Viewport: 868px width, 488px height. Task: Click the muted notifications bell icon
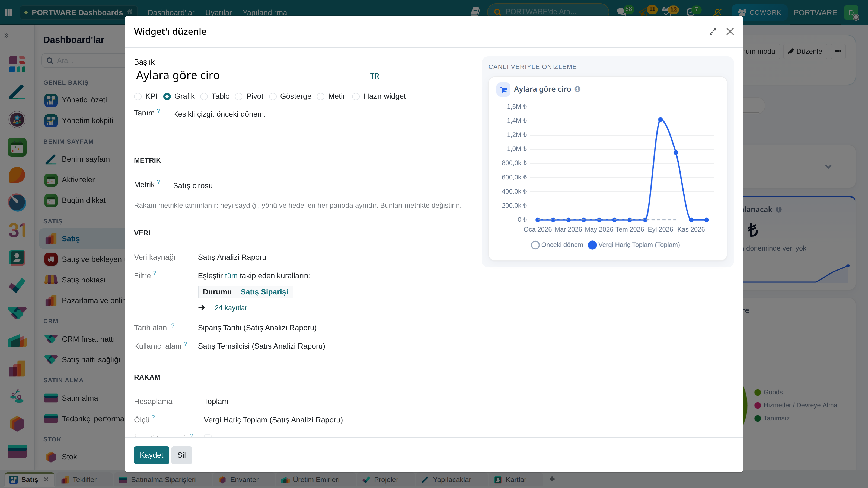pos(717,12)
